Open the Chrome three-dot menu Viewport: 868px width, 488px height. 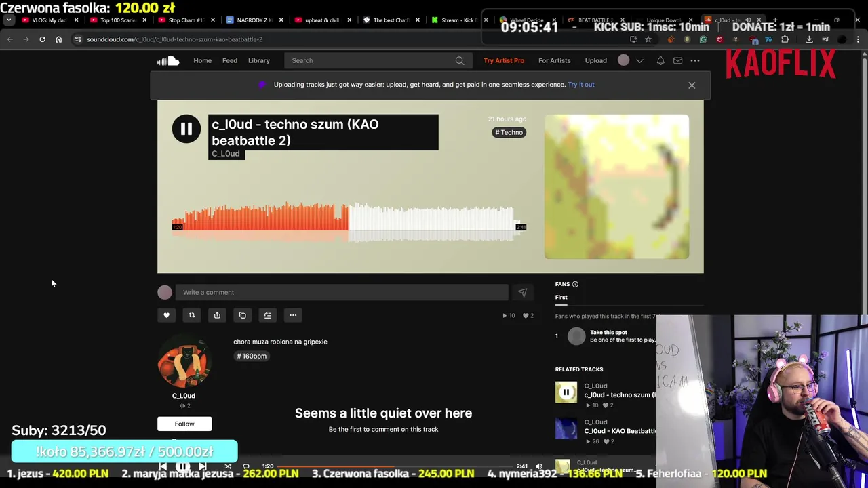[858, 39]
